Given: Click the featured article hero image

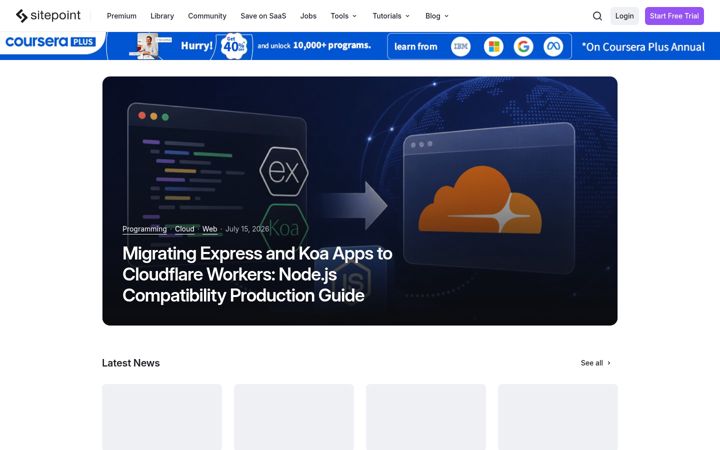Looking at the screenshot, I should click(360, 201).
